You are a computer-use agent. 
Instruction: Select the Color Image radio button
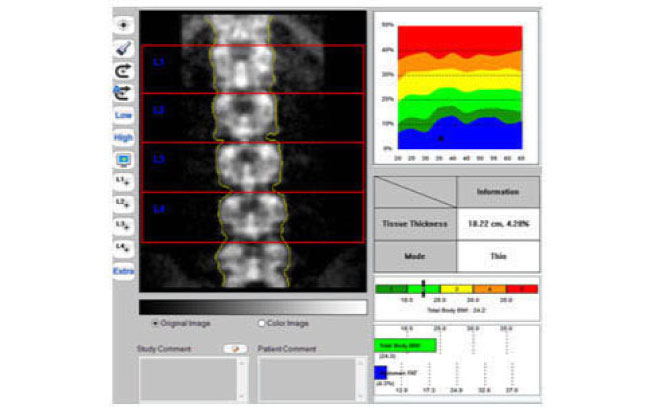tap(261, 323)
